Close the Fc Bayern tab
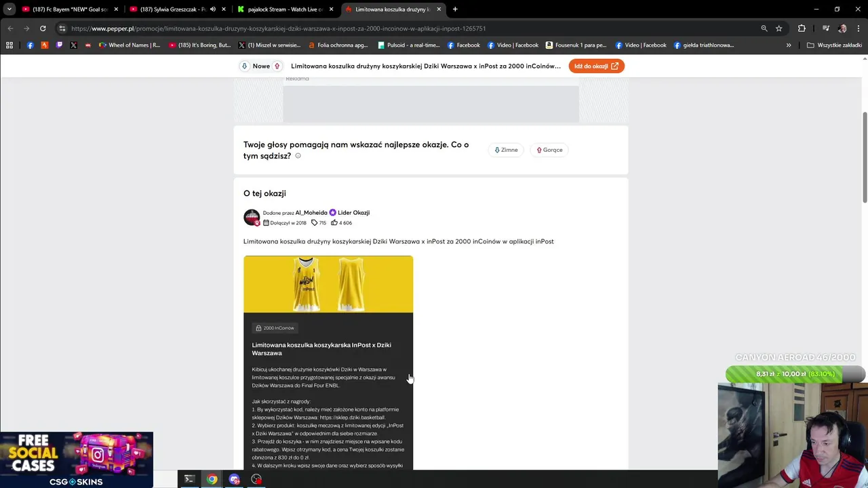 tap(116, 9)
